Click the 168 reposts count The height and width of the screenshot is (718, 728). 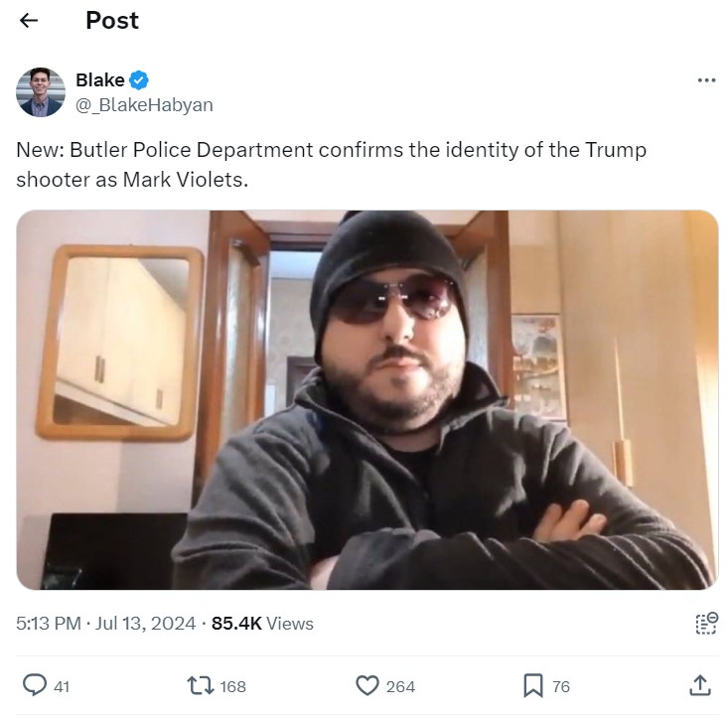tap(232, 686)
